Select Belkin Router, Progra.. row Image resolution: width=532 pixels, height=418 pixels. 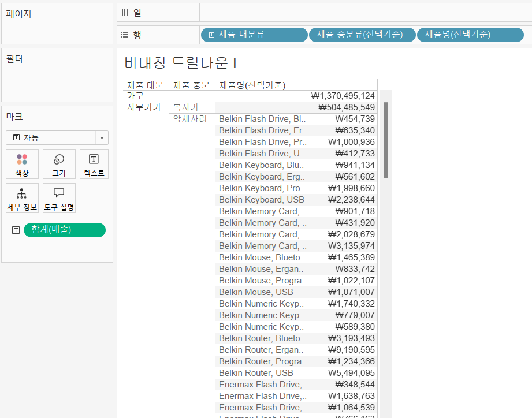262,361
